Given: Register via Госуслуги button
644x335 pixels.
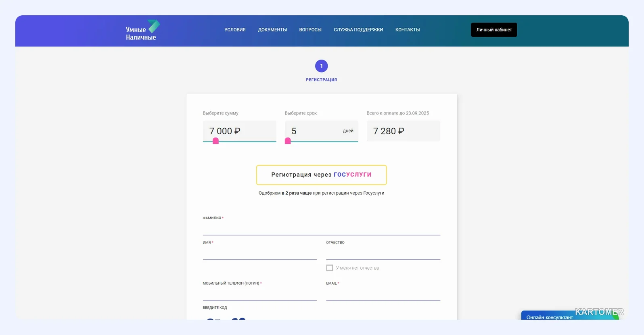Looking at the screenshot, I should coord(321,175).
